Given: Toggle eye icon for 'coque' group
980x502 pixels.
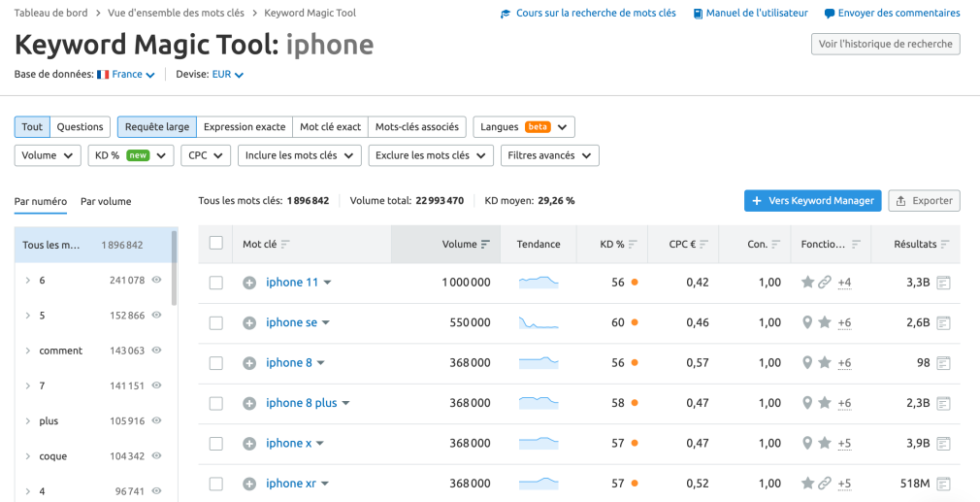Looking at the screenshot, I should [156, 456].
